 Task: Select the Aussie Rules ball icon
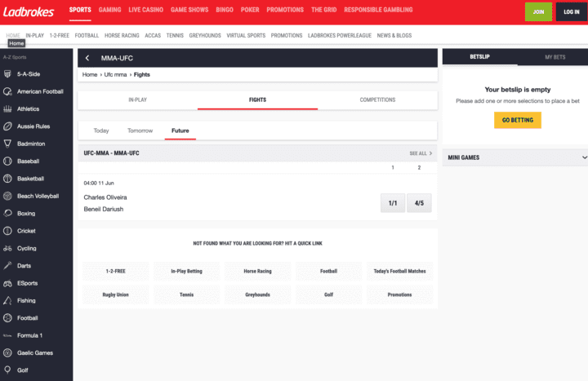coord(7,126)
